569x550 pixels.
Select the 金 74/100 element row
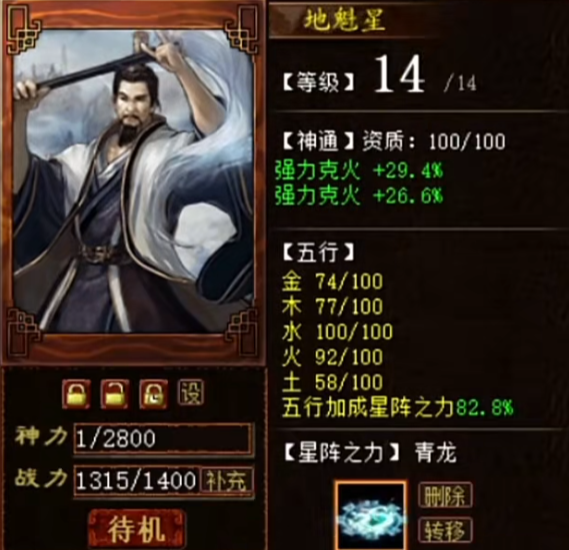[x=332, y=282]
